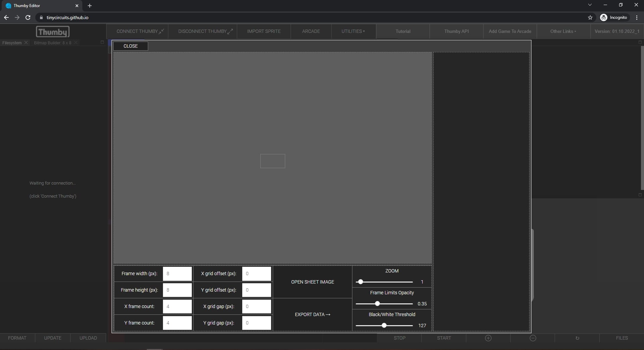The height and width of the screenshot is (350, 644).
Task: Close the sprite sheet importer dialog
Action: click(131, 46)
